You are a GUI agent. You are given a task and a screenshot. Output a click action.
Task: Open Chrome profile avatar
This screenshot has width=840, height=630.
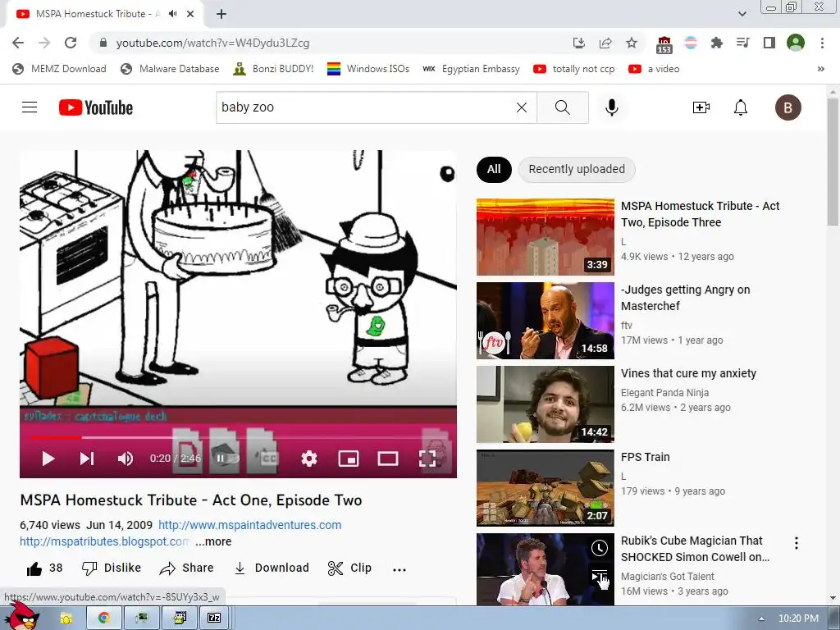tap(796, 43)
